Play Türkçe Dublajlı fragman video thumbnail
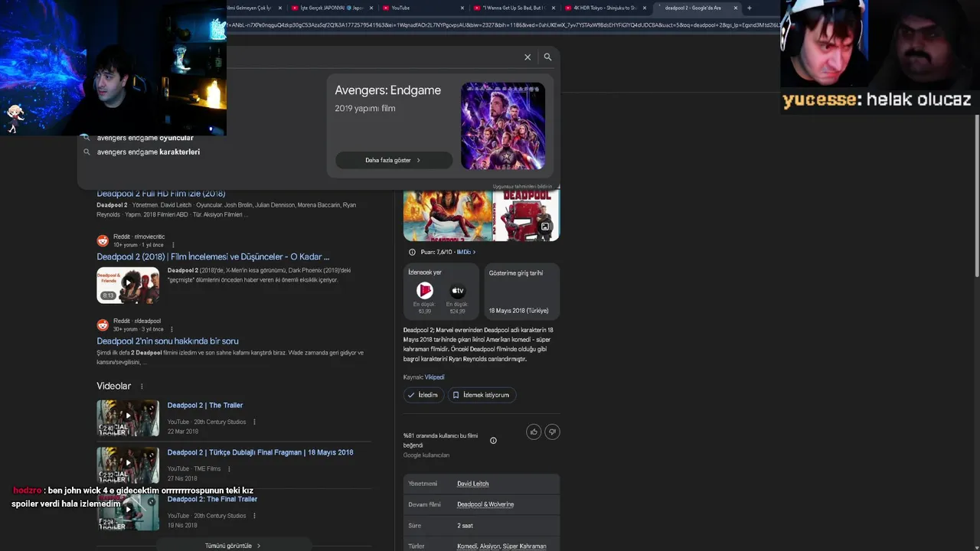980x551 pixels. point(128,465)
